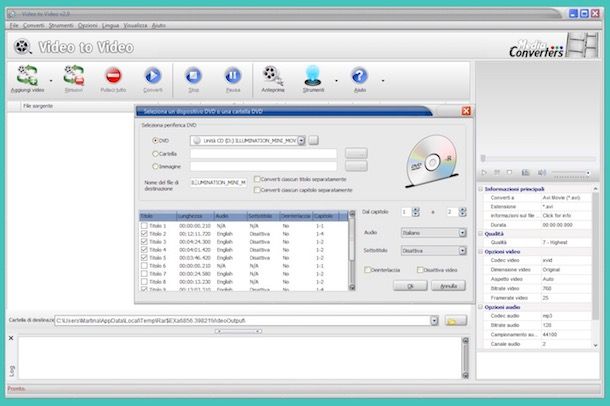Open the destination folder path dropdown
The image size is (610, 406).
(434, 320)
